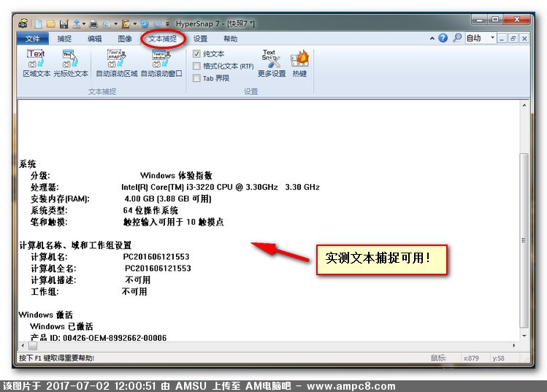Open the 热键 hotkeys setup
This screenshot has height=392, width=547.
[299, 63]
